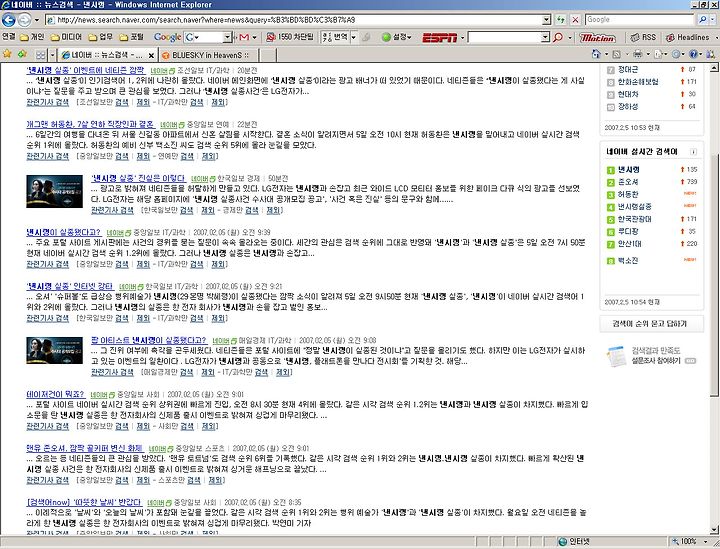Image resolution: width=720 pixels, height=549 pixels.
Task: Click the Home page icon
Action: 596,54
